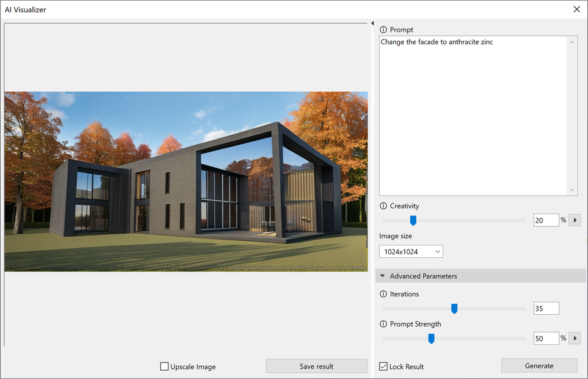Image resolution: width=588 pixels, height=379 pixels.
Task: Click the Prompt Strength slider handle
Action: 431,338
